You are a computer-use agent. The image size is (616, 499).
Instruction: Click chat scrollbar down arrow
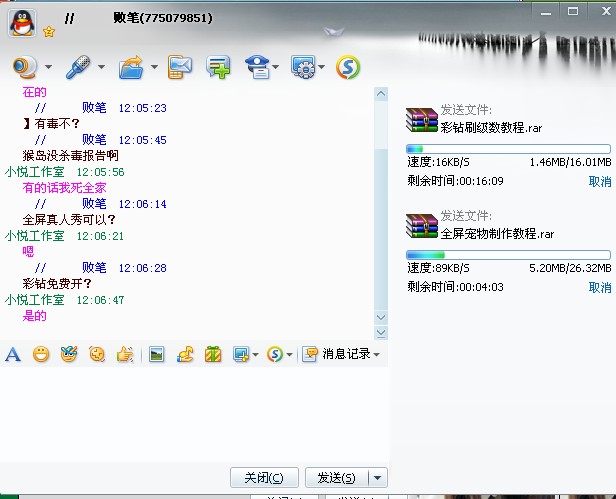pyautogui.click(x=381, y=317)
